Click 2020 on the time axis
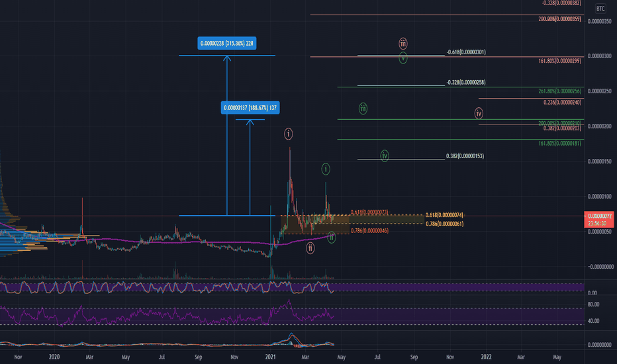617x364 pixels. point(54,357)
